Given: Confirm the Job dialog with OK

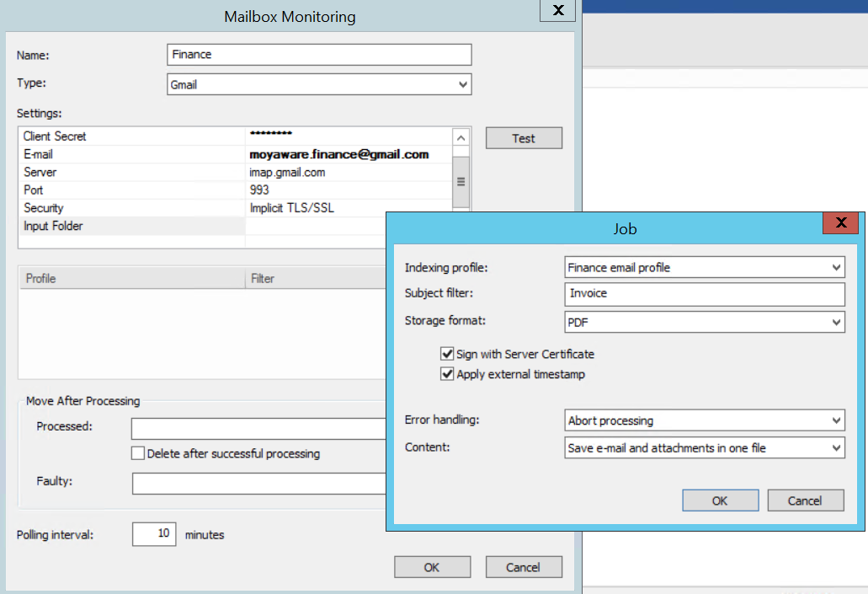Looking at the screenshot, I should pos(720,500).
